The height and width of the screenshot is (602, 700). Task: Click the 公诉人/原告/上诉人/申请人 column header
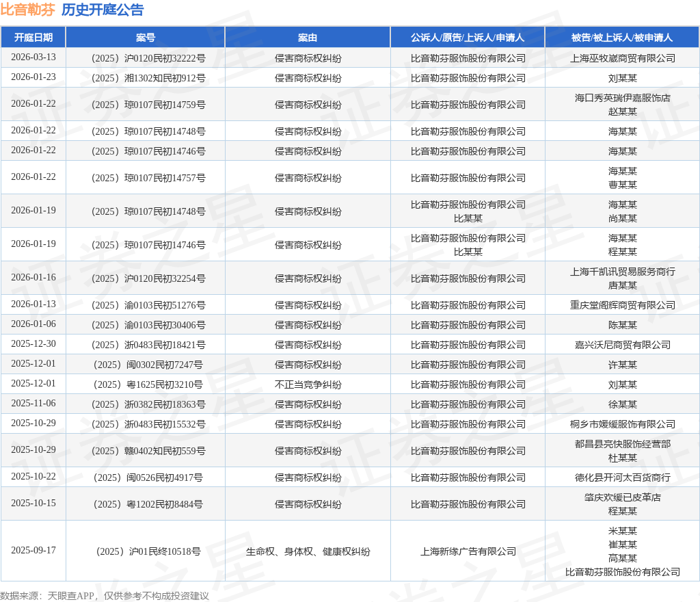click(x=468, y=38)
